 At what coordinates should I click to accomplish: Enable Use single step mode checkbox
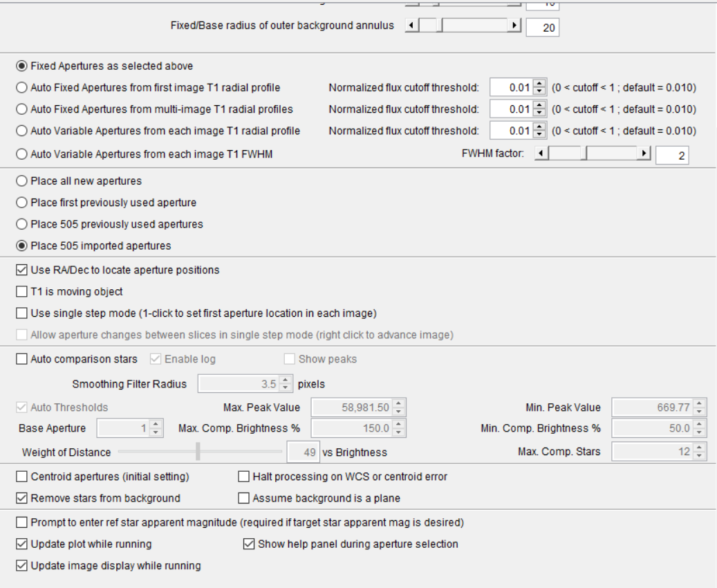pos(21,313)
